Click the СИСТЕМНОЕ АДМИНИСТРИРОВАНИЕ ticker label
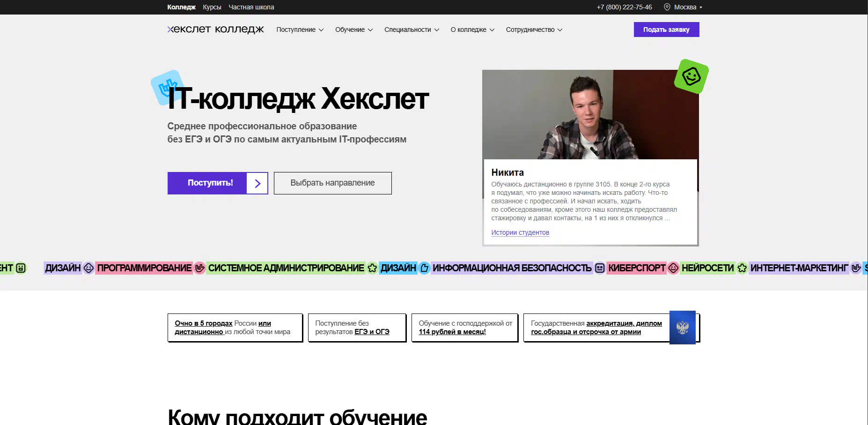Image resolution: width=868 pixels, height=425 pixels. [x=286, y=268]
